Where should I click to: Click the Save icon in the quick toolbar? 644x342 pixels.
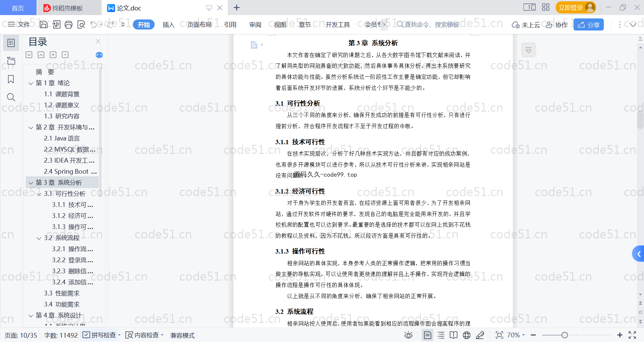pos(44,24)
